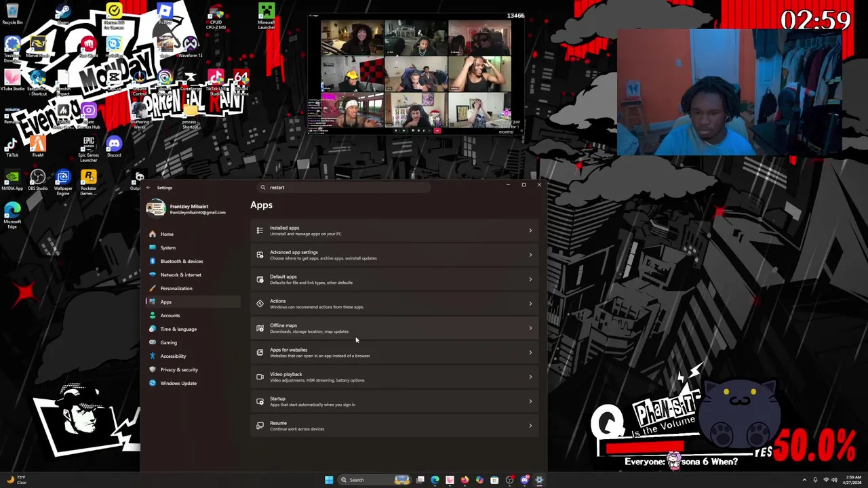Select Personalization in sidebar
The height and width of the screenshot is (488, 868).
point(193,288)
